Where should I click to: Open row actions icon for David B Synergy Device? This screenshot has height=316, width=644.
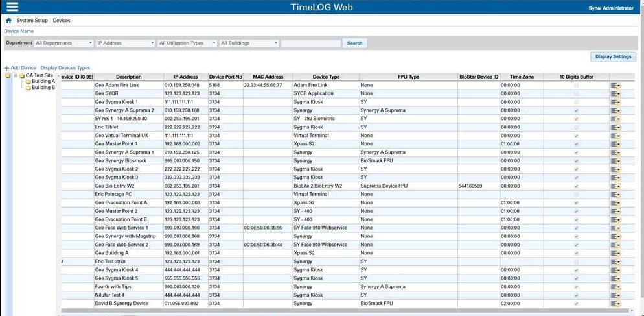click(x=615, y=303)
